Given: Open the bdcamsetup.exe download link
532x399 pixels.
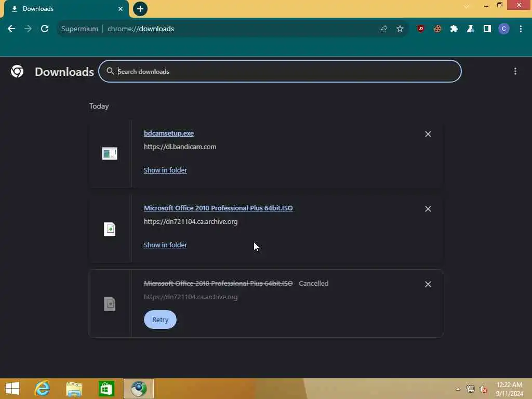Looking at the screenshot, I should pos(169,134).
